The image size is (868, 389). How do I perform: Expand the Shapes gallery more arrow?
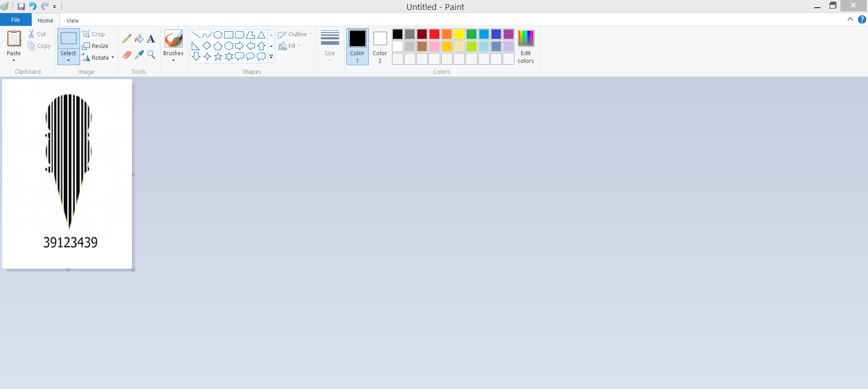271,57
